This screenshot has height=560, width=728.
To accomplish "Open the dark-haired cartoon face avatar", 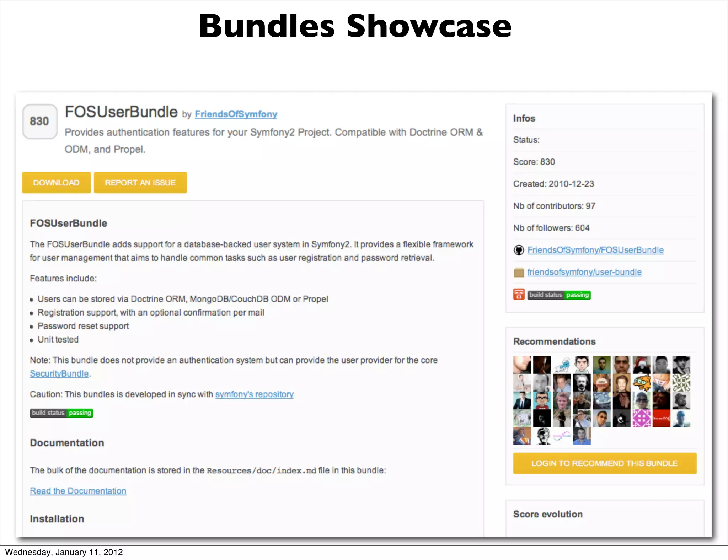I will tap(582, 365).
